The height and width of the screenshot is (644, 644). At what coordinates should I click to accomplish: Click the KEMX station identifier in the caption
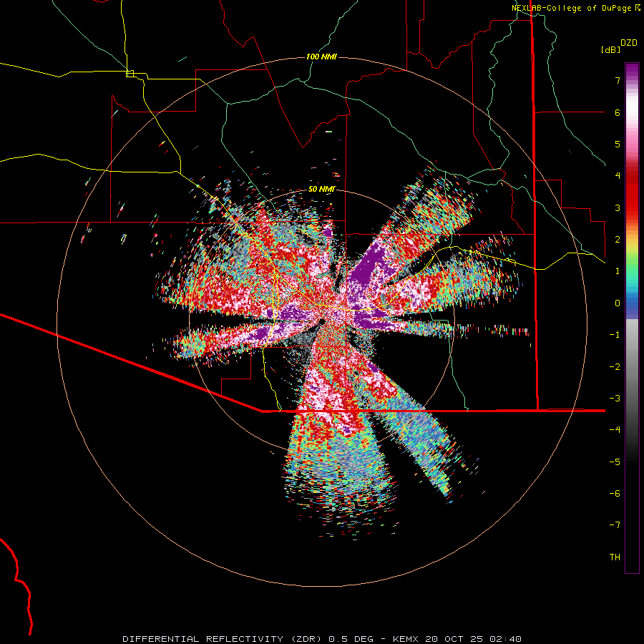coord(406,639)
